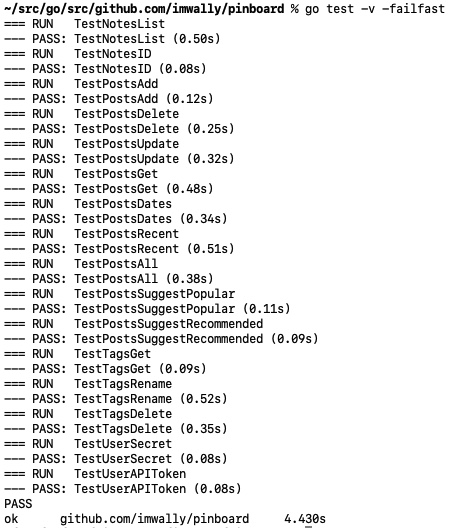The image size is (450, 528).
Task: Click the TestPostsDates pass line
Action: [116, 219]
